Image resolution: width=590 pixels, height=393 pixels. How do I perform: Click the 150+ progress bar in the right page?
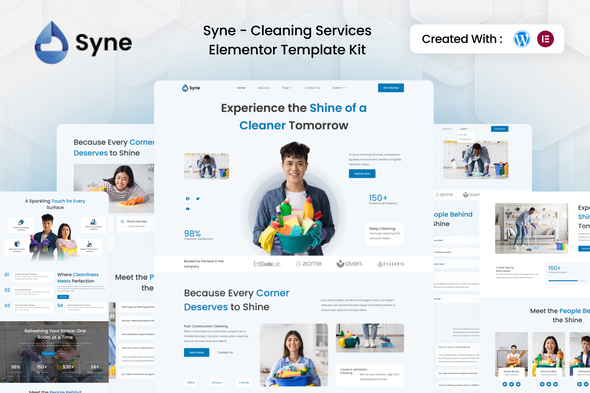point(567,281)
